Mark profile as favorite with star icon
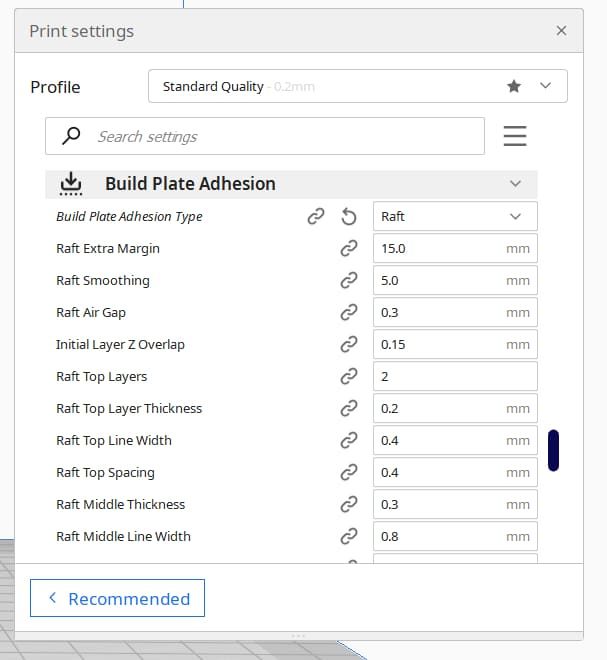The width and height of the screenshot is (607, 660). (x=514, y=86)
